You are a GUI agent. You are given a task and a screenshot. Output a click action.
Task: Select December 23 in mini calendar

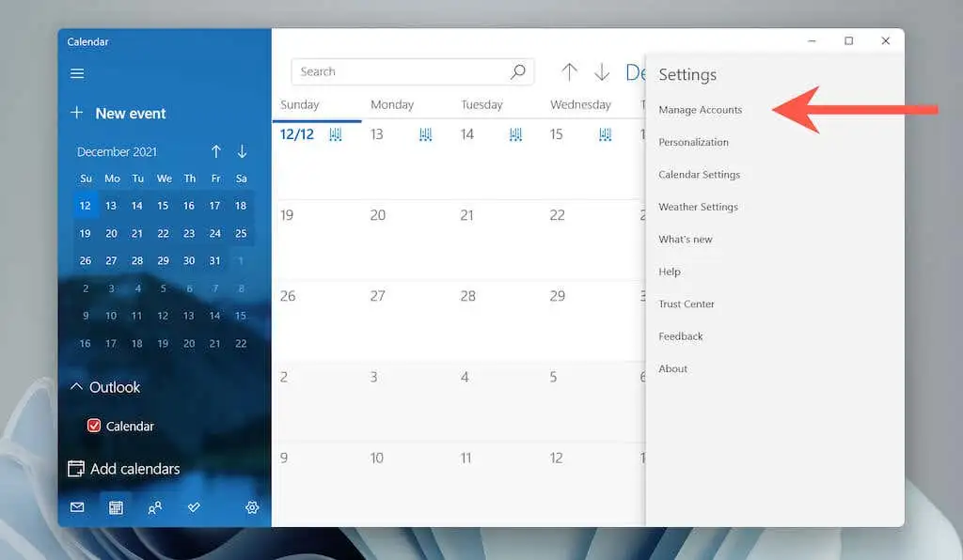(x=188, y=233)
